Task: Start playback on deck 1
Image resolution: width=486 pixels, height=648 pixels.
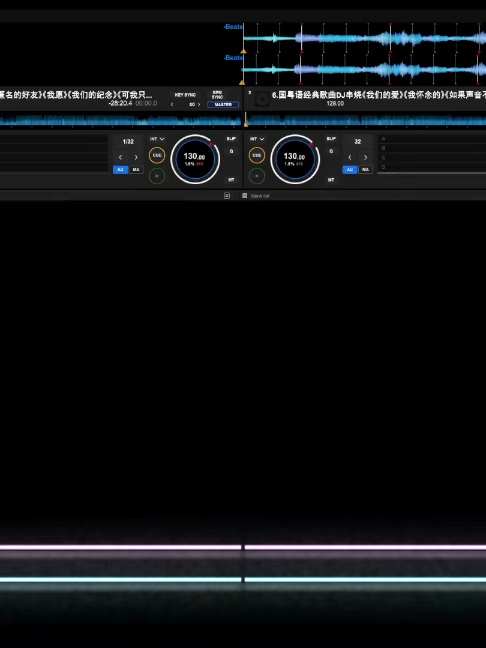Action: (157, 176)
